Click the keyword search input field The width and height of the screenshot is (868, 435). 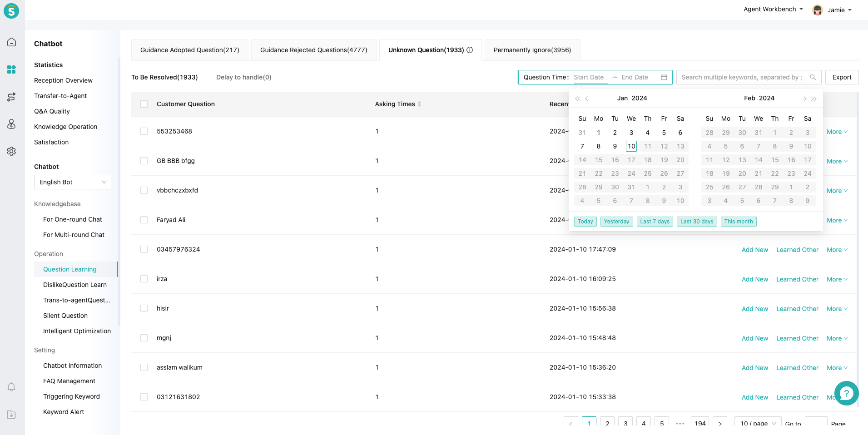(x=742, y=77)
